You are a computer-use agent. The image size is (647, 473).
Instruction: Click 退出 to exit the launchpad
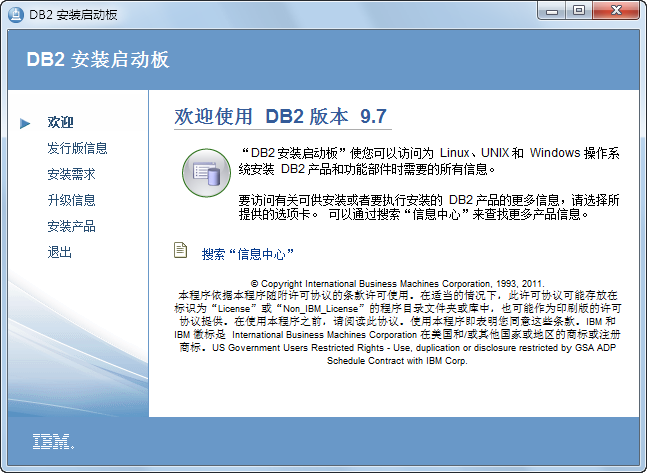[x=60, y=252]
